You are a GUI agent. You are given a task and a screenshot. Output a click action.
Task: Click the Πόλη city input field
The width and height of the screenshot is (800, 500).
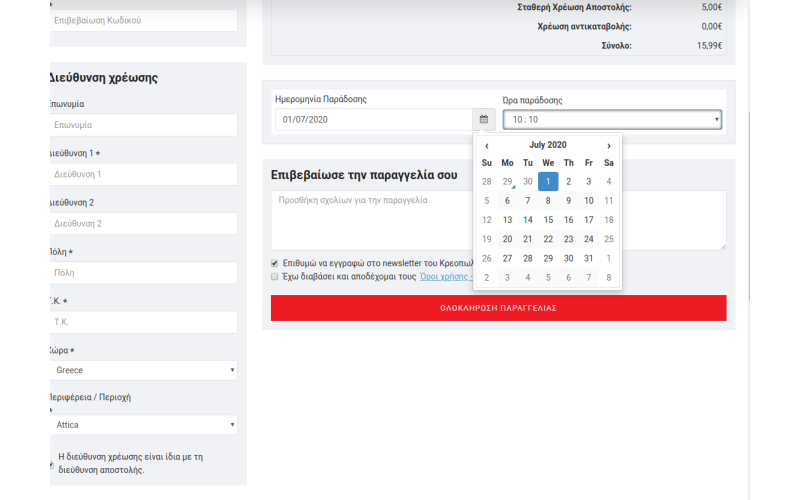coord(142,272)
